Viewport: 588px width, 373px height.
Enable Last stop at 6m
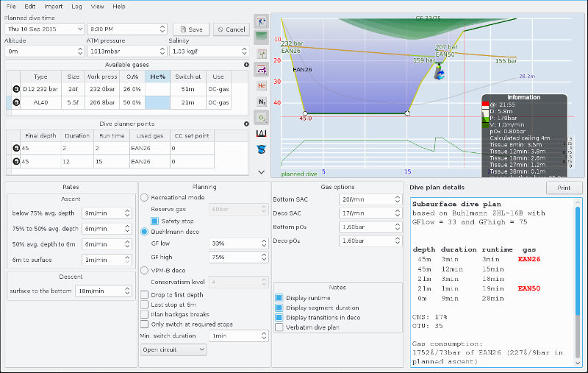(144, 304)
